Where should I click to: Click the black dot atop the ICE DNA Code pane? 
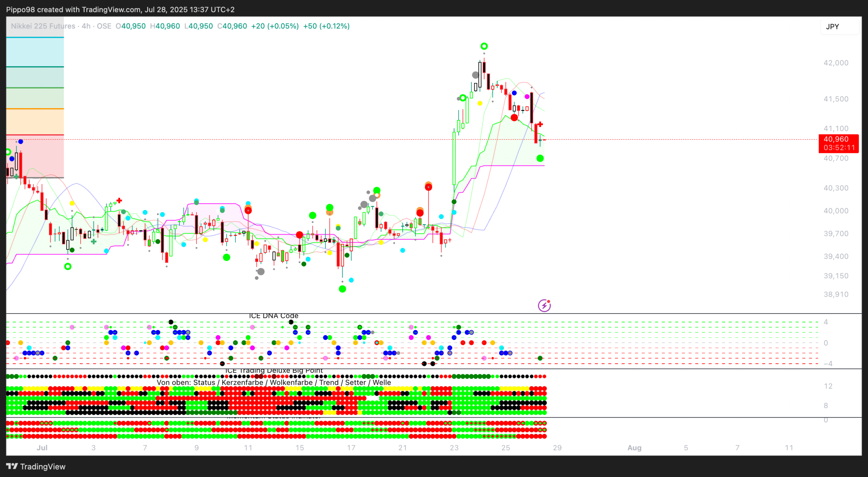[x=291, y=322]
